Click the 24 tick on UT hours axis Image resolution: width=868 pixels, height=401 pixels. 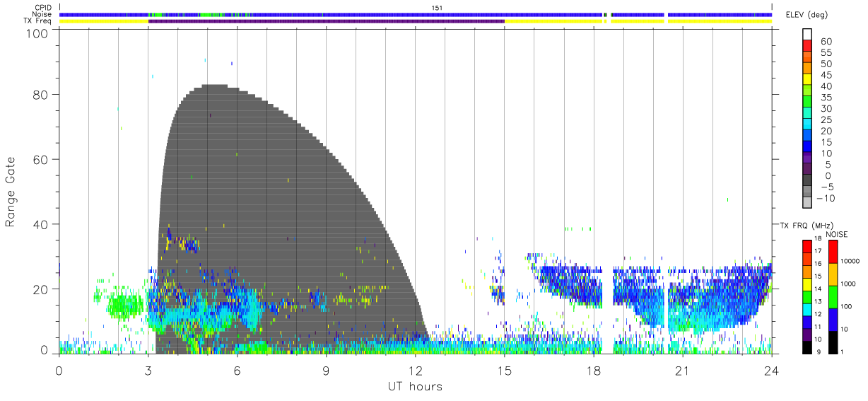coord(771,369)
